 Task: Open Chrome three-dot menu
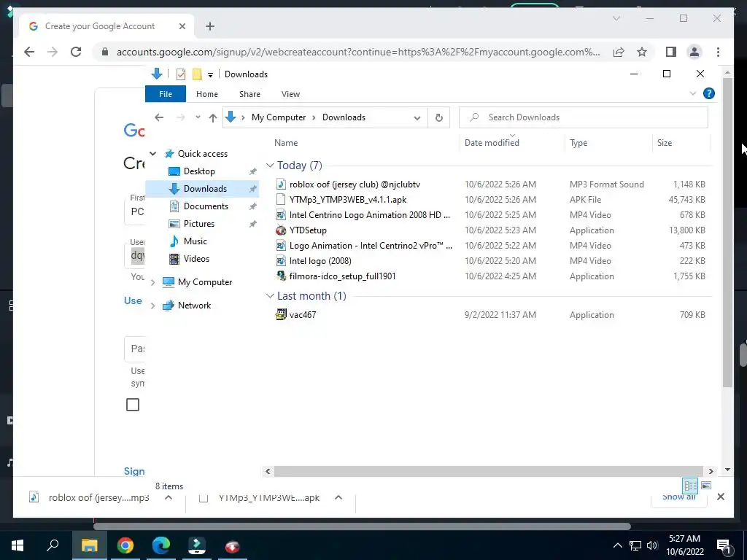718,52
